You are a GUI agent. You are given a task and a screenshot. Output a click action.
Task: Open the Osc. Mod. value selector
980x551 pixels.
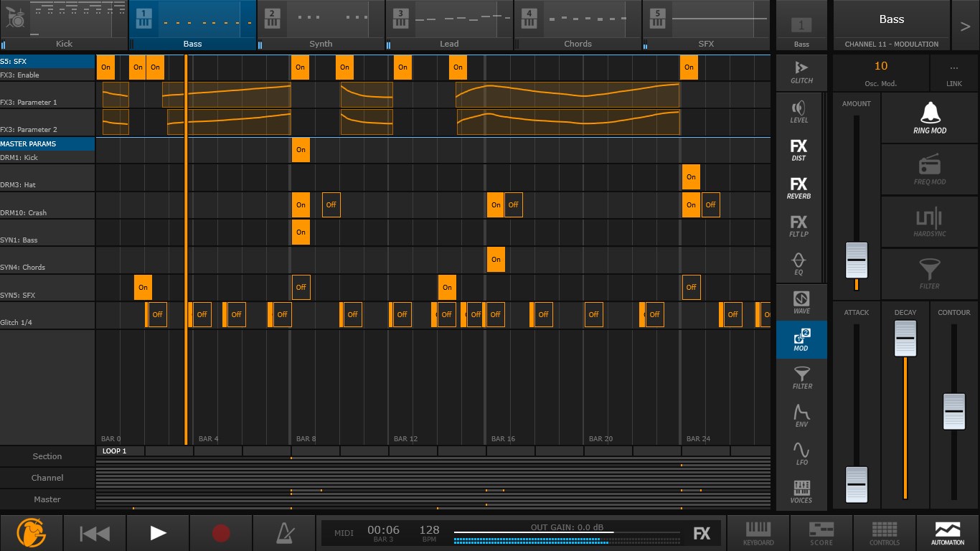(880, 72)
